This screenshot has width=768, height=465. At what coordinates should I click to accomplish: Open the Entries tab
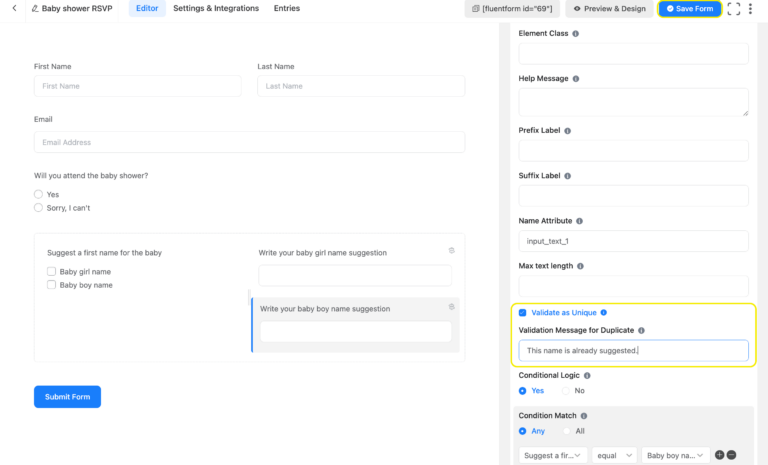pos(286,9)
